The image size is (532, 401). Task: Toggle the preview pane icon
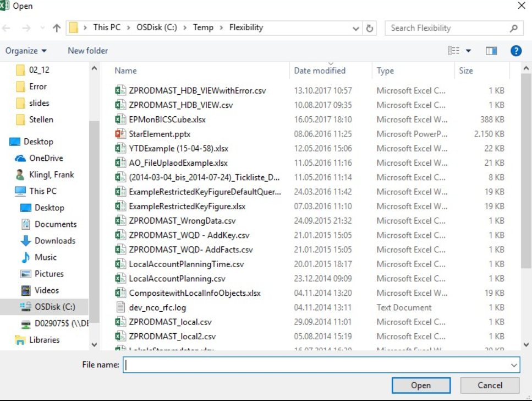click(491, 51)
